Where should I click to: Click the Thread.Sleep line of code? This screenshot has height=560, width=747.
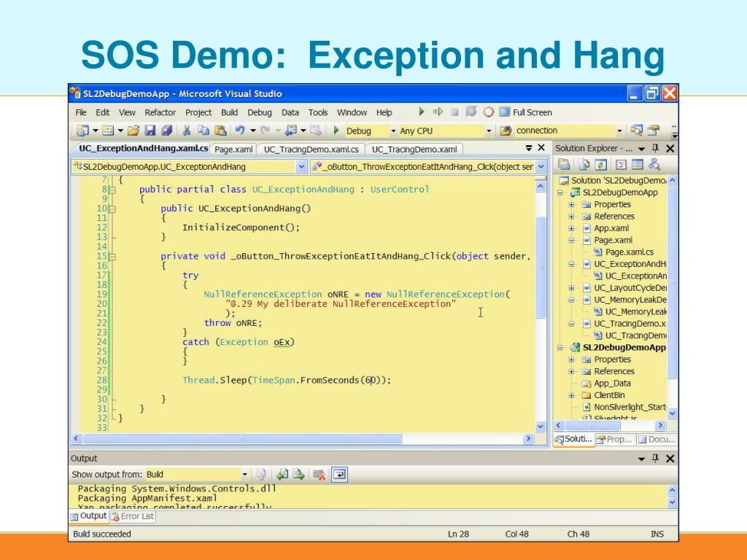[x=286, y=381]
